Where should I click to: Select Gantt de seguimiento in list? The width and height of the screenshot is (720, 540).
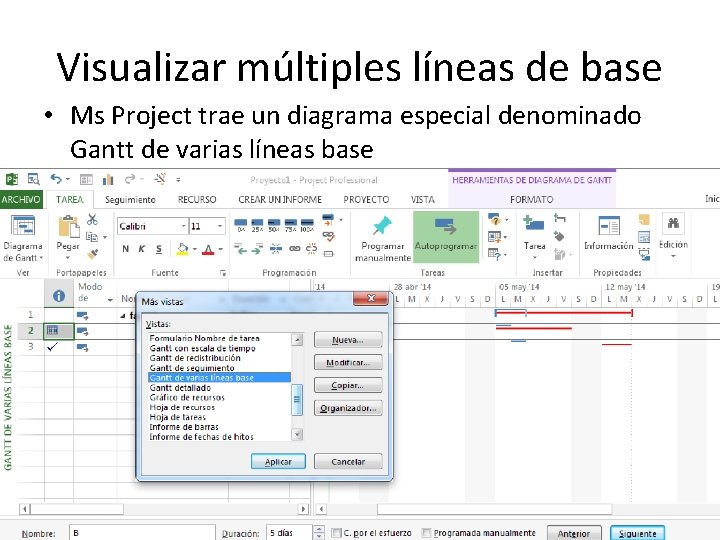tap(191, 368)
